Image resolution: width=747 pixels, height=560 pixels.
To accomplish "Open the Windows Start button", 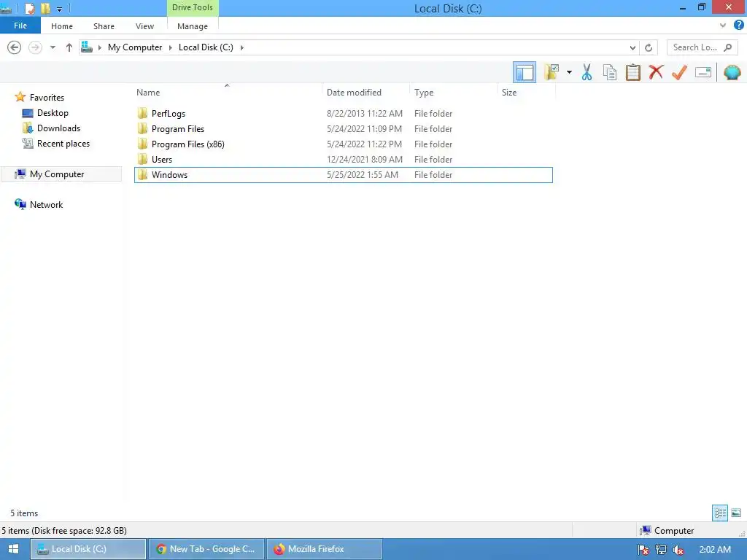I will coord(13,548).
